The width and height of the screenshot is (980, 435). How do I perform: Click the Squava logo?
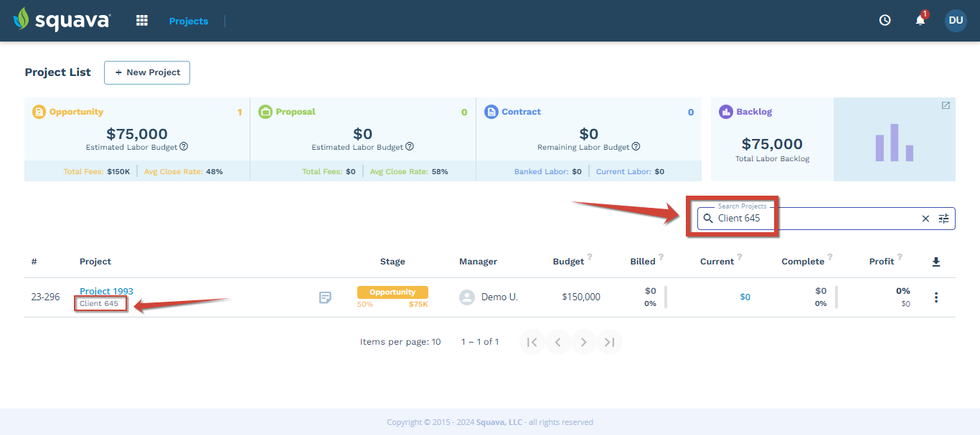point(61,20)
